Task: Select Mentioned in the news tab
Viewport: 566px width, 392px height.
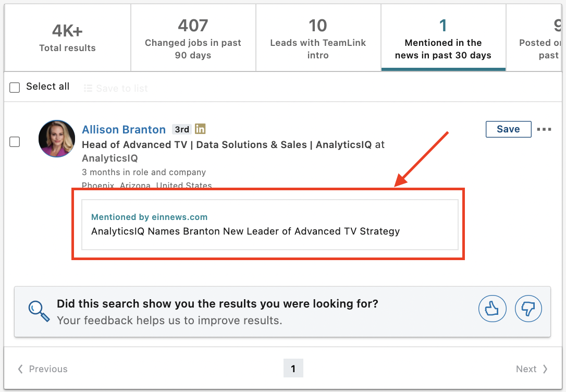Action: [444, 38]
